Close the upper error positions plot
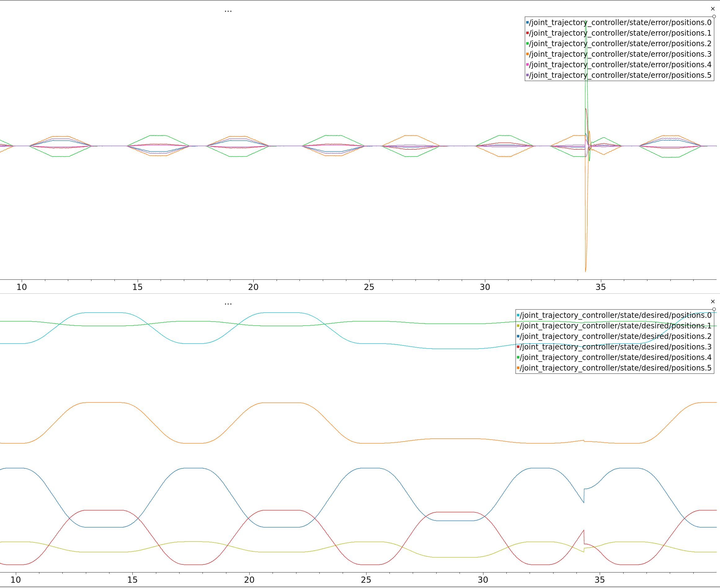This screenshot has width=720, height=588. (x=713, y=9)
